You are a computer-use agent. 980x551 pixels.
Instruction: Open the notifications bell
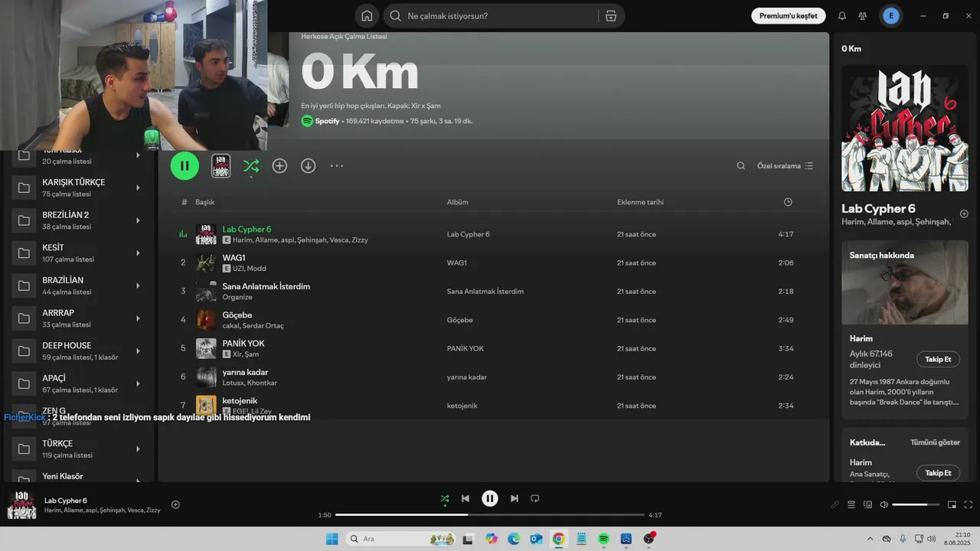pyautogui.click(x=842, y=16)
